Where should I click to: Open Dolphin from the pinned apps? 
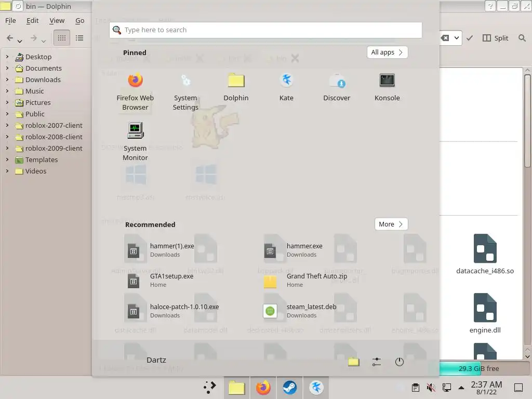236,87
